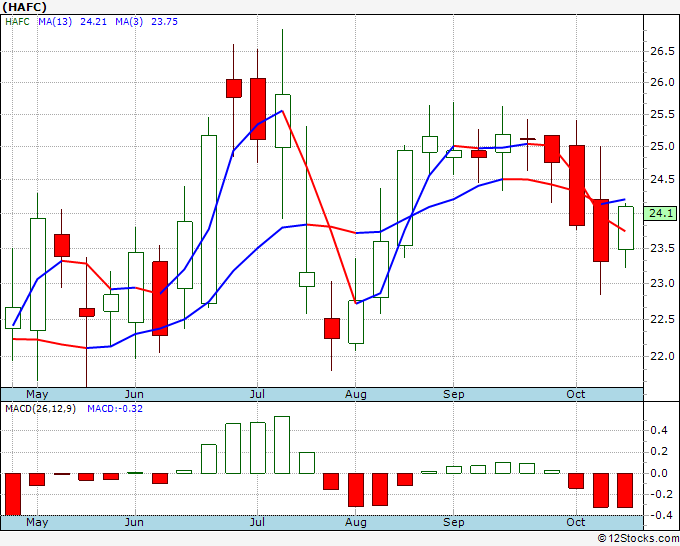
Task: Click the 22.0 price axis label
Action: [662, 356]
